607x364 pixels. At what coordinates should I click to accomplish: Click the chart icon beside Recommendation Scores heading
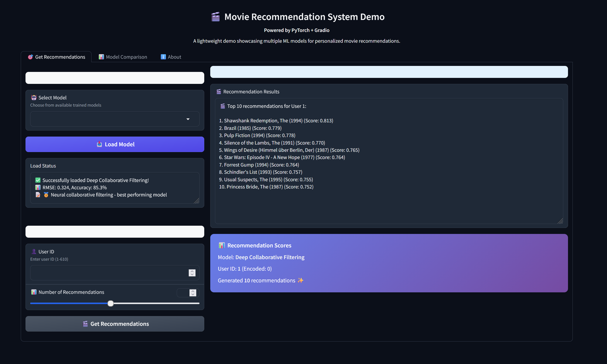(x=222, y=245)
